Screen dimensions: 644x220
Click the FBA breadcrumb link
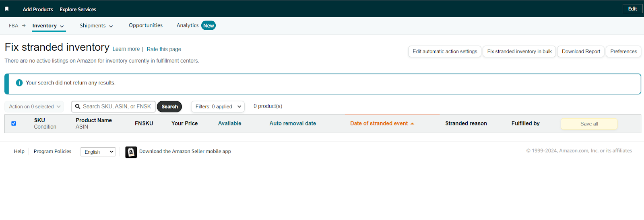coord(14,26)
